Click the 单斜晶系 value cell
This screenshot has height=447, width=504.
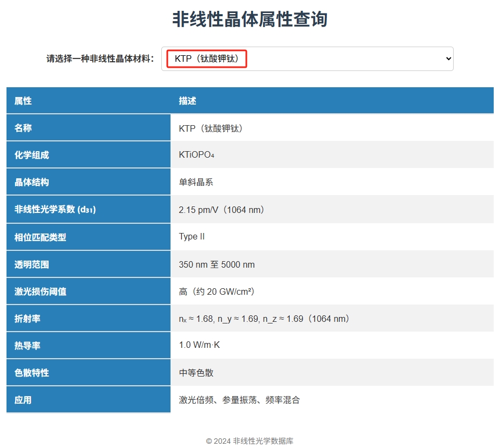tap(196, 182)
